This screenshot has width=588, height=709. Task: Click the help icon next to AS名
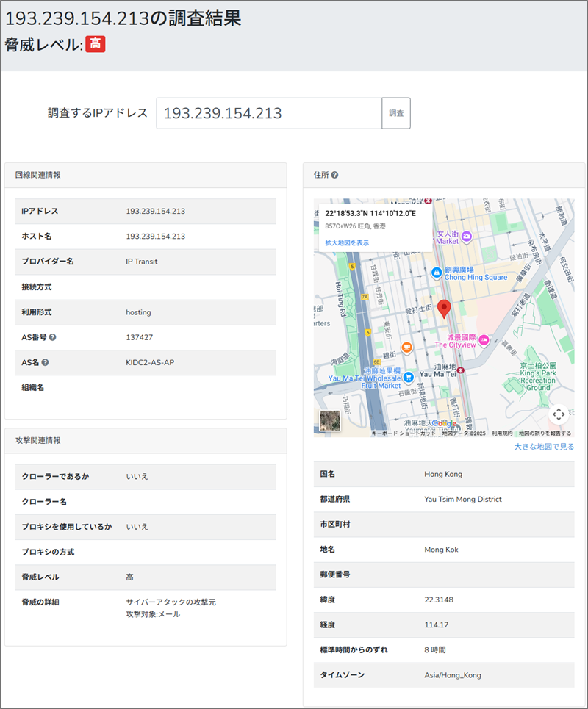(46, 362)
